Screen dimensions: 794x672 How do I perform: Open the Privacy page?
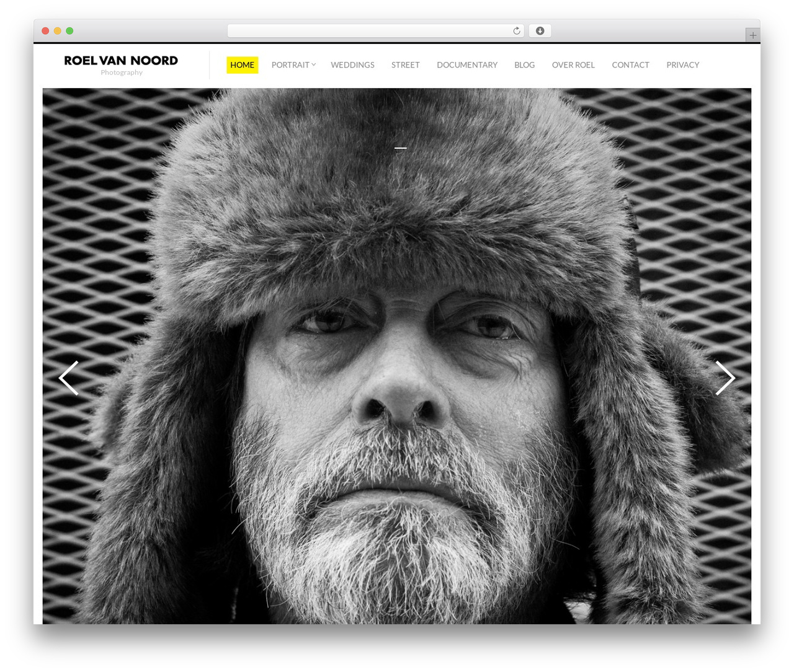coord(682,65)
